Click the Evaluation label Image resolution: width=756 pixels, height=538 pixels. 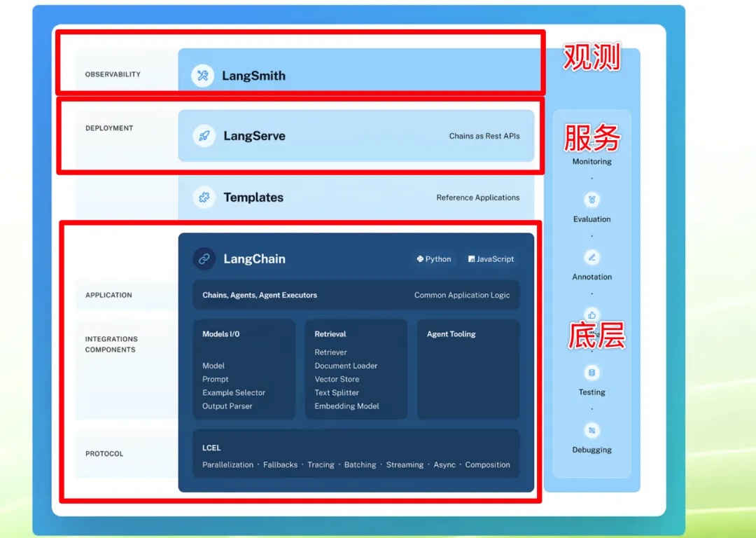point(591,219)
